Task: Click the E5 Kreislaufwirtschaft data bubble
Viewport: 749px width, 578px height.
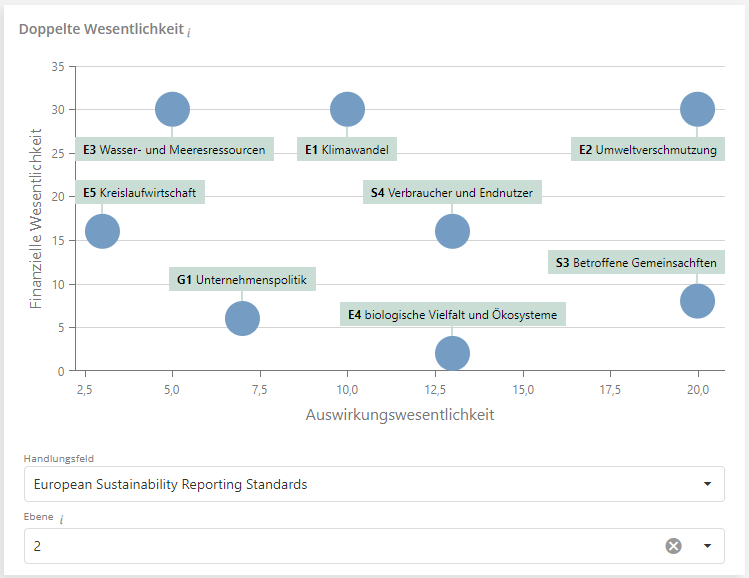Action: [x=102, y=231]
